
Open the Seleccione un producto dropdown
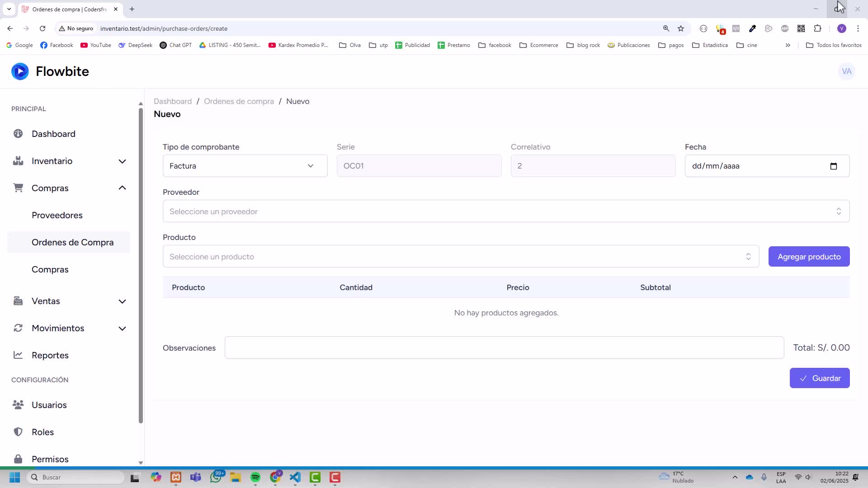click(x=461, y=256)
